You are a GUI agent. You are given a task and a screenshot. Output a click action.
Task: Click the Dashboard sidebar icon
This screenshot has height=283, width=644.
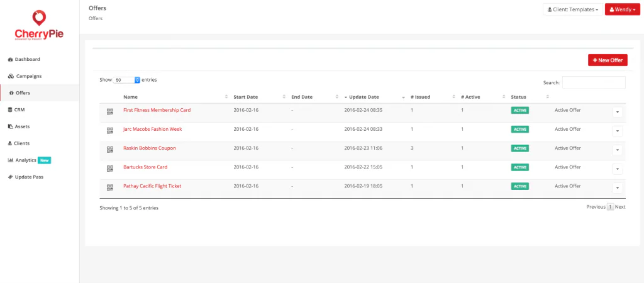[11, 60]
